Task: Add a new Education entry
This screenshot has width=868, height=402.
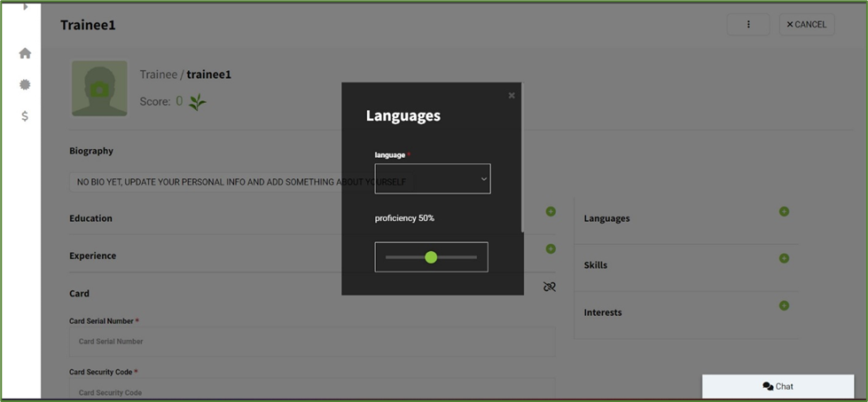Action: tap(551, 212)
